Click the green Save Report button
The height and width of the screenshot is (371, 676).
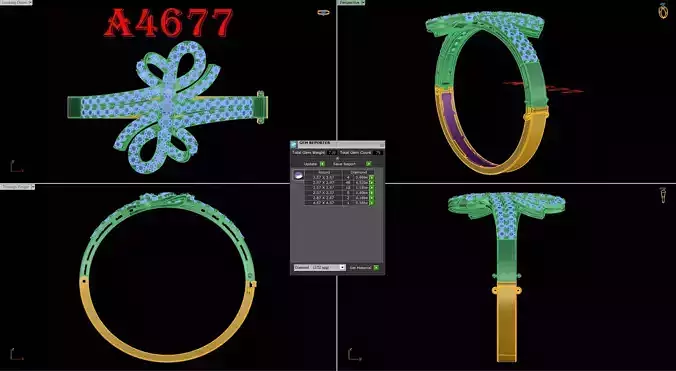pyautogui.click(x=369, y=164)
